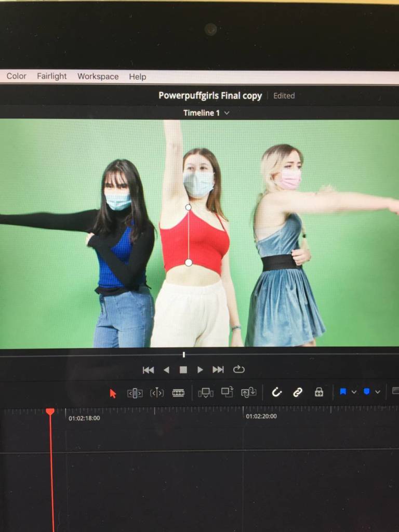399x532 pixels.
Task: Open the Fairlight menu
Action: (x=51, y=76)
